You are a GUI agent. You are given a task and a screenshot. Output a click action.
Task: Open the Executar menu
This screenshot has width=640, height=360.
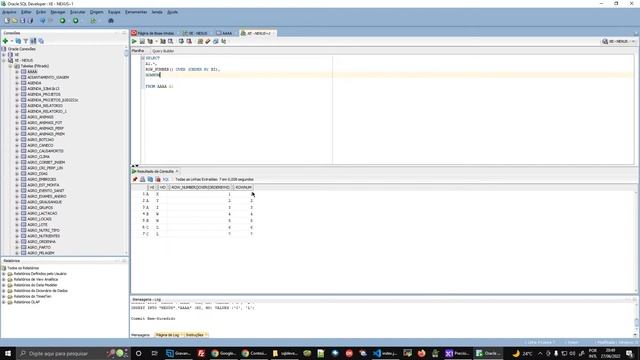(x=77, y=12)
